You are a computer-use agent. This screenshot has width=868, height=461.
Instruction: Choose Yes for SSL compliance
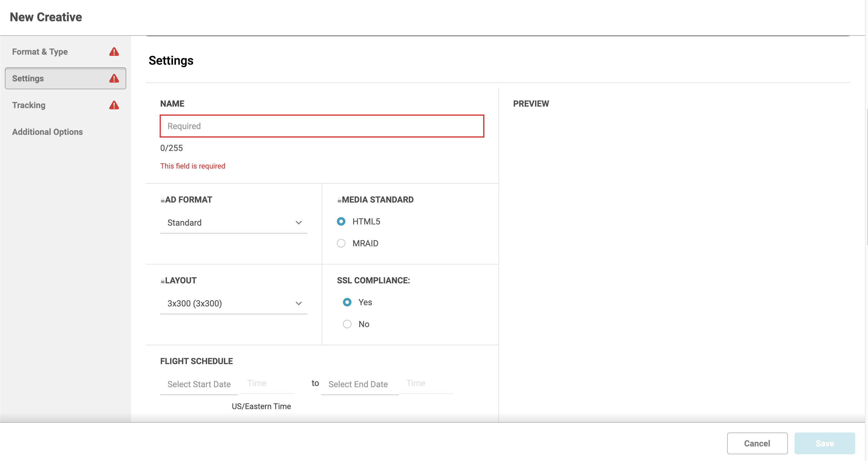point(347,302)
